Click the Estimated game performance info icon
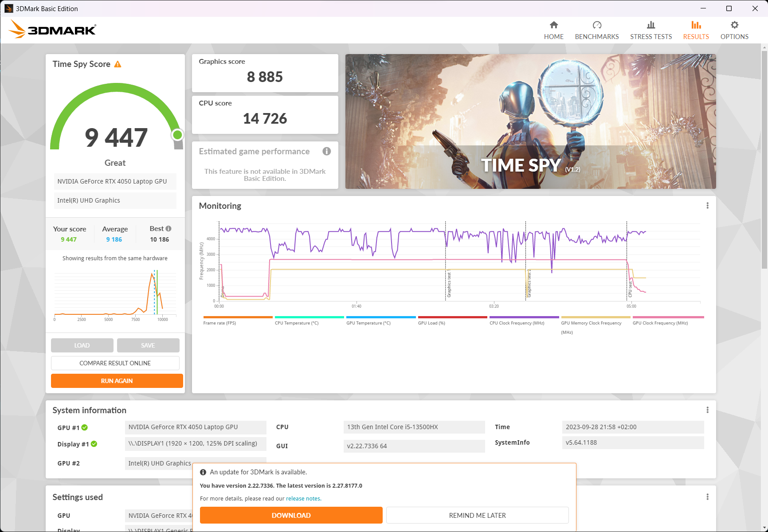 327,151
